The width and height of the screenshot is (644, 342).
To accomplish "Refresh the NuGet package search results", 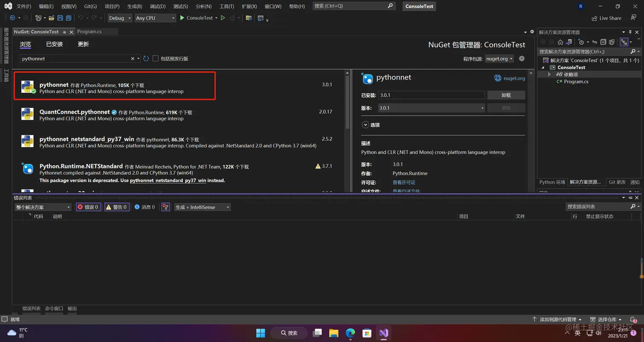I will (146, 59).
